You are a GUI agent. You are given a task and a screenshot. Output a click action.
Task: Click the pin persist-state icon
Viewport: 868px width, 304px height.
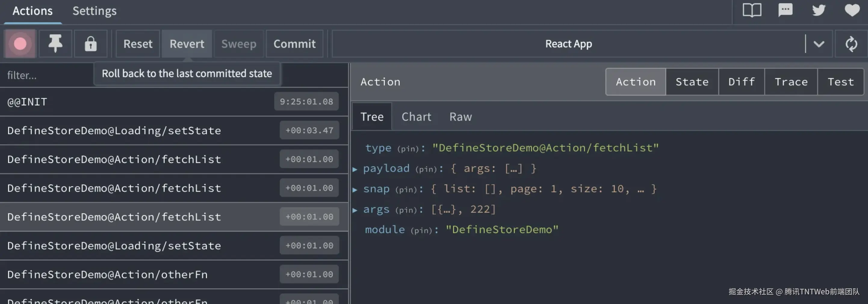point(55,44)
